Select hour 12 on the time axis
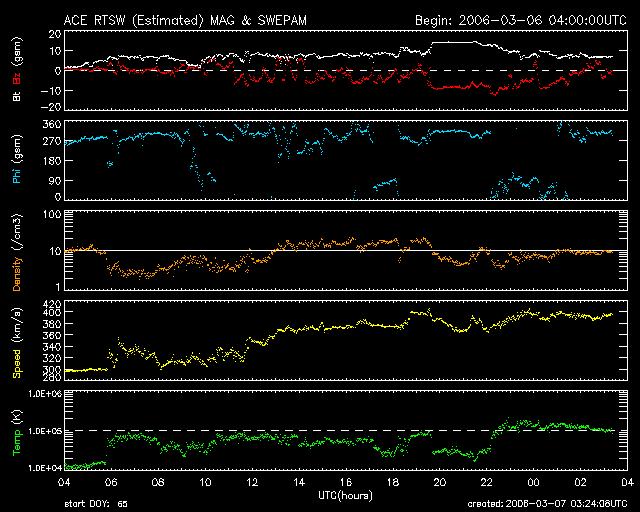The image size is (640, 512). [252, 482]
